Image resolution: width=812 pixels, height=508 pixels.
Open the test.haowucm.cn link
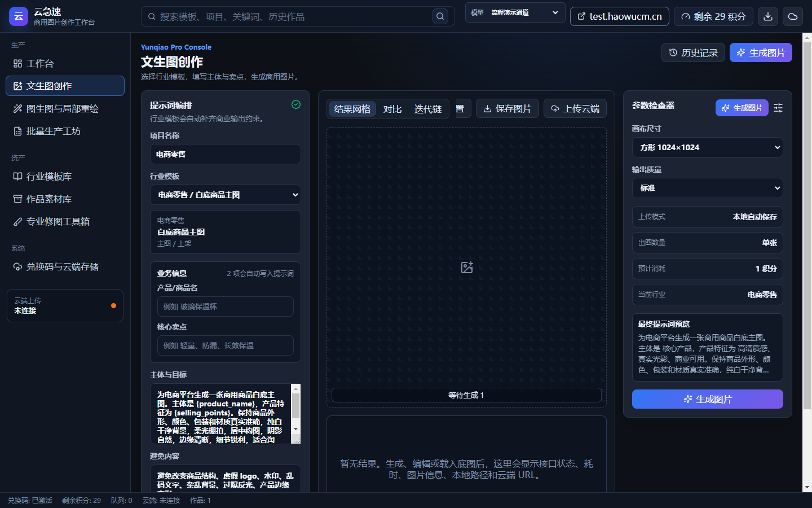[x=620, y=16]
